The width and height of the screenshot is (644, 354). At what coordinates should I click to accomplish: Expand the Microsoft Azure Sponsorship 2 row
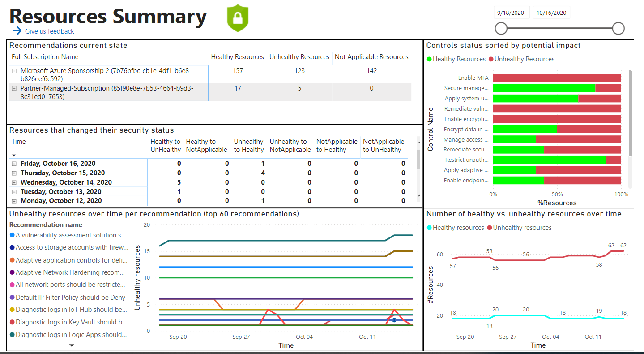pos(14,71)
